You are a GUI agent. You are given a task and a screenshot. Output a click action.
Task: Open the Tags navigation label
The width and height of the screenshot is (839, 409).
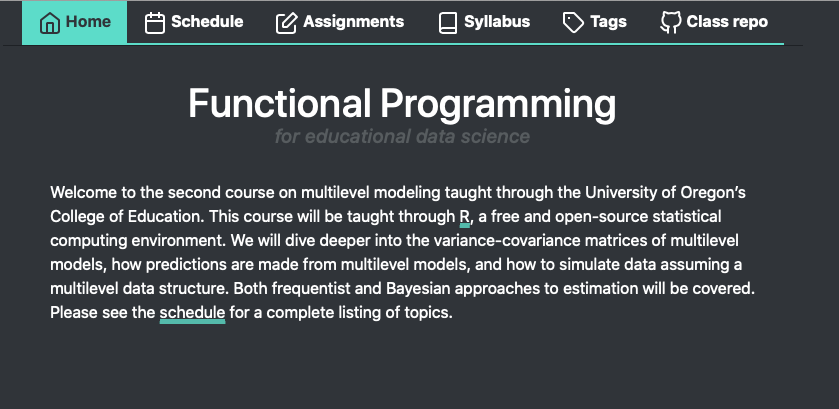click(x=608, y=22)
